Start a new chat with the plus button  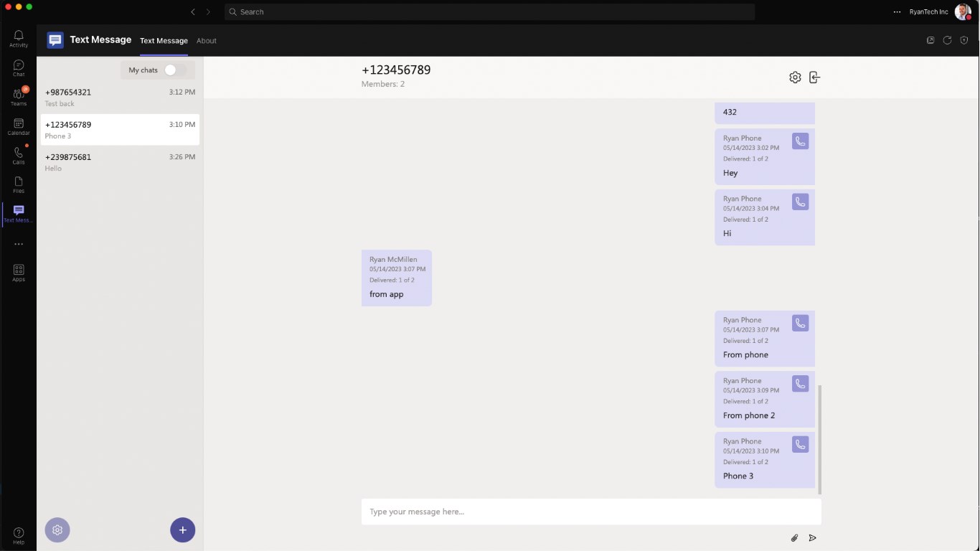pyautogui.click(x=182, y=530)
